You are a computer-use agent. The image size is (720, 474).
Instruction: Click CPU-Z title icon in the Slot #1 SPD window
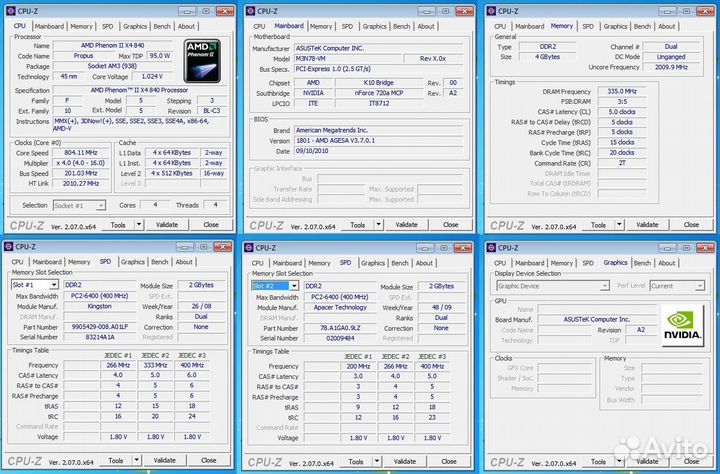[8, 247]
